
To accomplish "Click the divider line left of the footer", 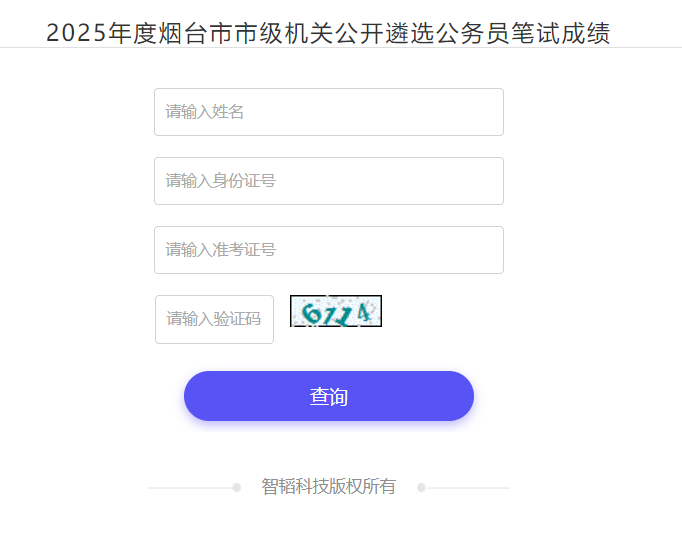I will point(190,488).
